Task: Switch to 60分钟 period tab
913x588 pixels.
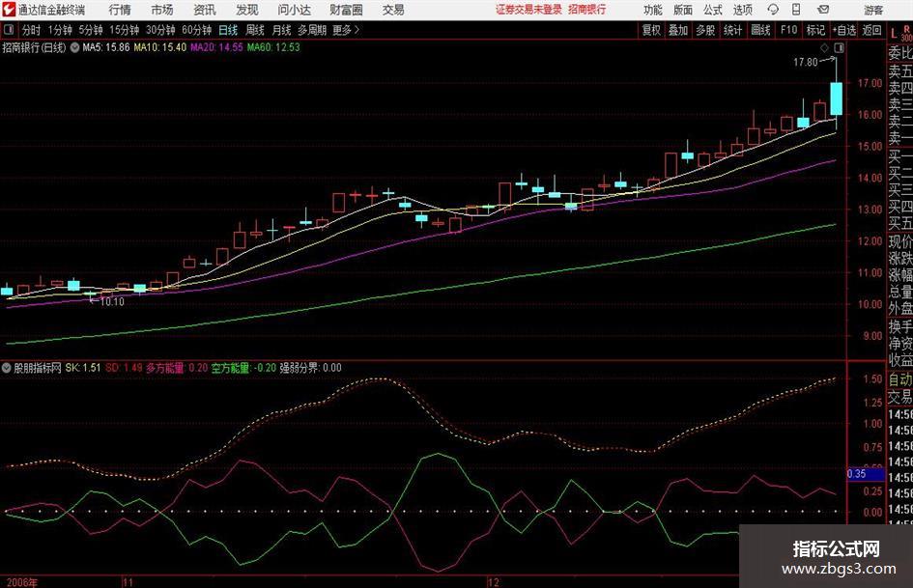Action: tap(197, 30)
